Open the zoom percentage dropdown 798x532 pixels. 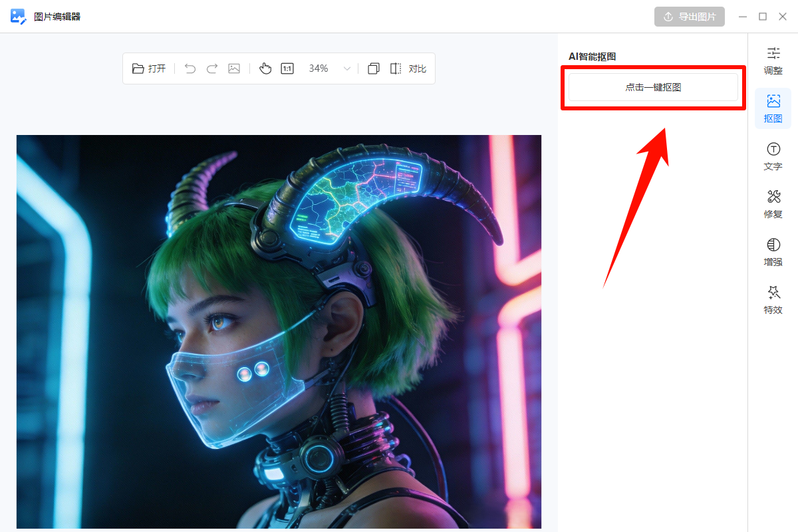pyautogui.click(x=346, y=68)
